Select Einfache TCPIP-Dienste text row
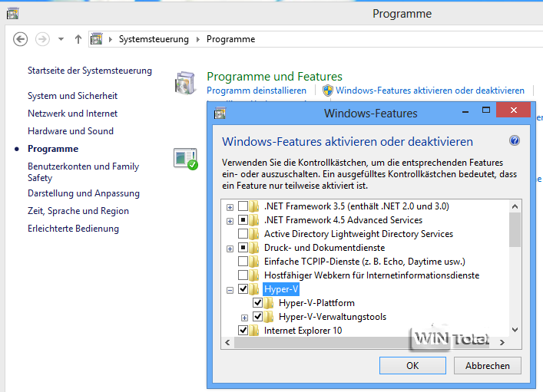 365,262
